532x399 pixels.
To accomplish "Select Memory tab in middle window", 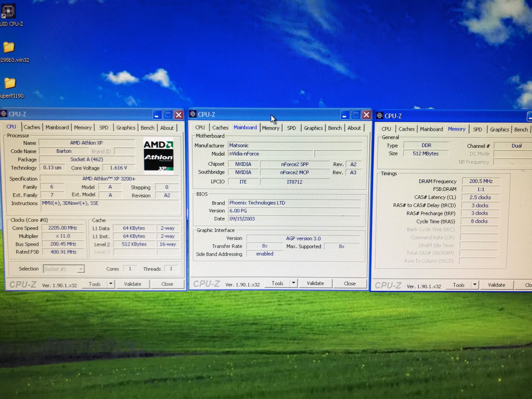I will [271, 128].
